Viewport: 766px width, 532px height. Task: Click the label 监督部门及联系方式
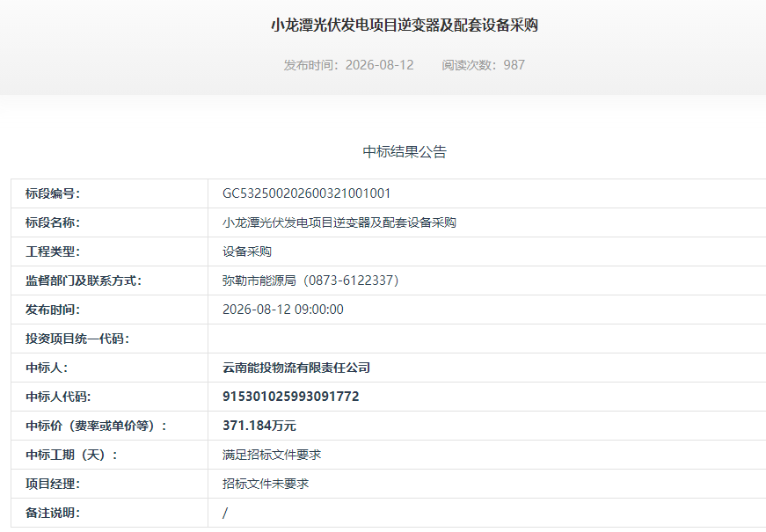(x=84, y=281)
